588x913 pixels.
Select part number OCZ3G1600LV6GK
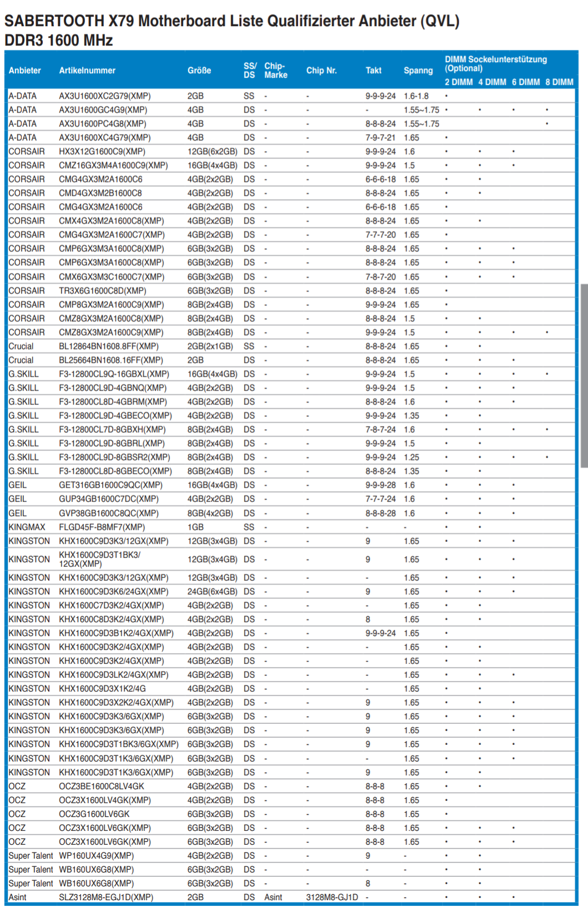[x=94, y=814]
